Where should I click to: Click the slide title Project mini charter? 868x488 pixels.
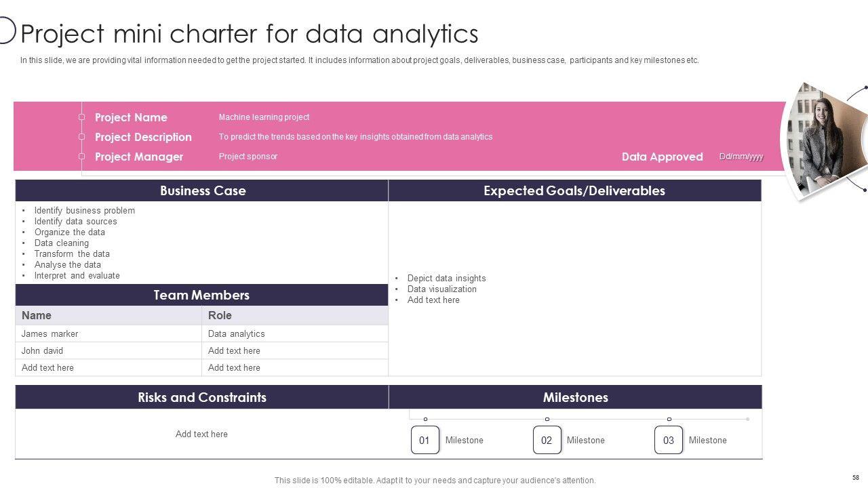(x=250, y=33)
